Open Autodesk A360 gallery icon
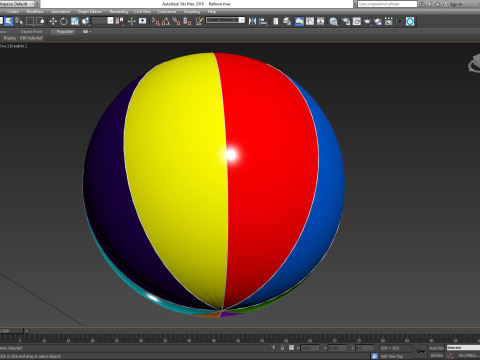The height and width of the screenshot is (360, 480). (389, 21)
